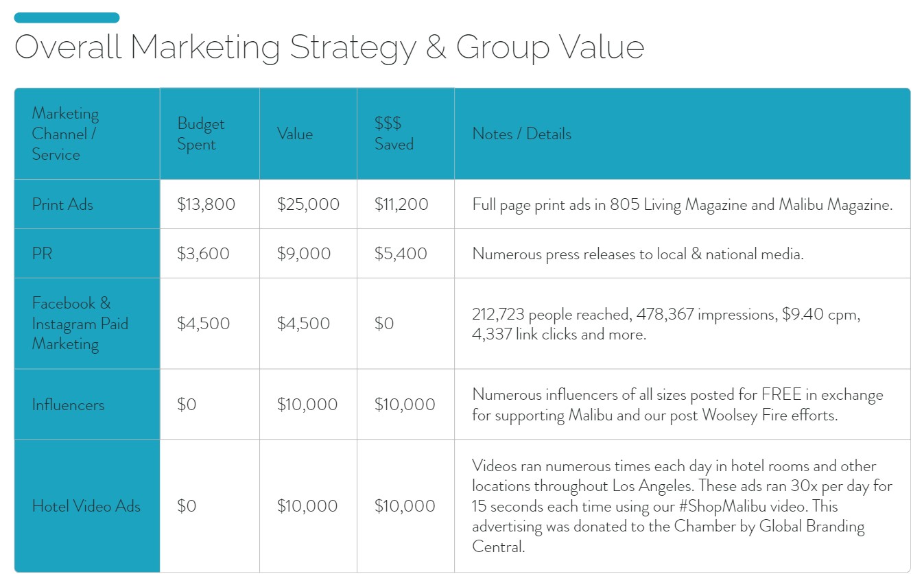Select the PR row label
This screenshot has width=924, height=574.
(x=87, y=254)
